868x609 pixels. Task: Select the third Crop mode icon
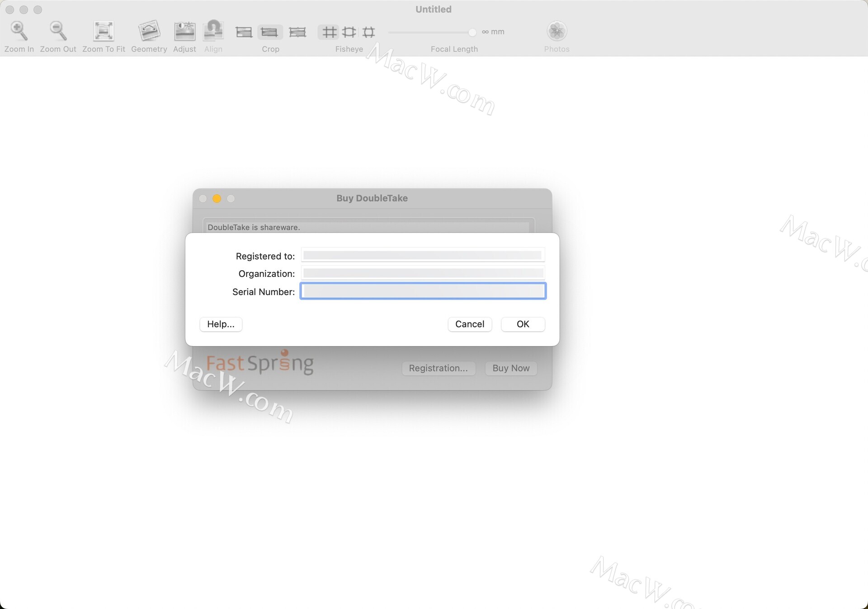pos(297,32)
